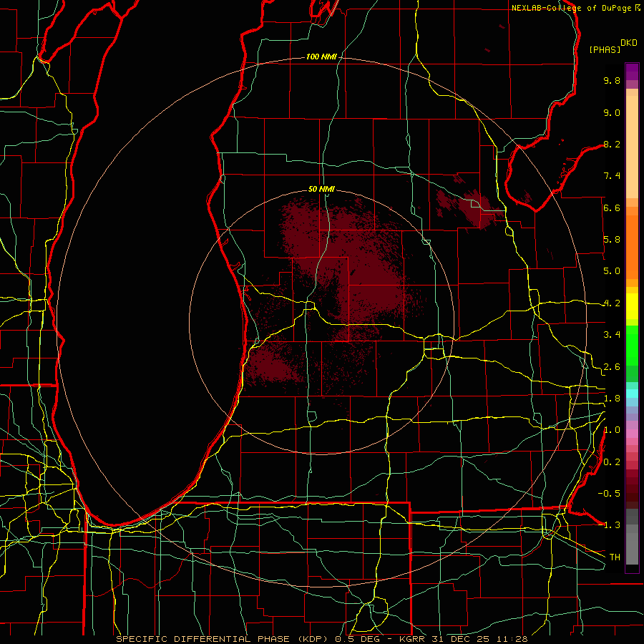Select the pink segment of the color bar
This screenshot has width=644, height=644.
click(x=632, y=434)
